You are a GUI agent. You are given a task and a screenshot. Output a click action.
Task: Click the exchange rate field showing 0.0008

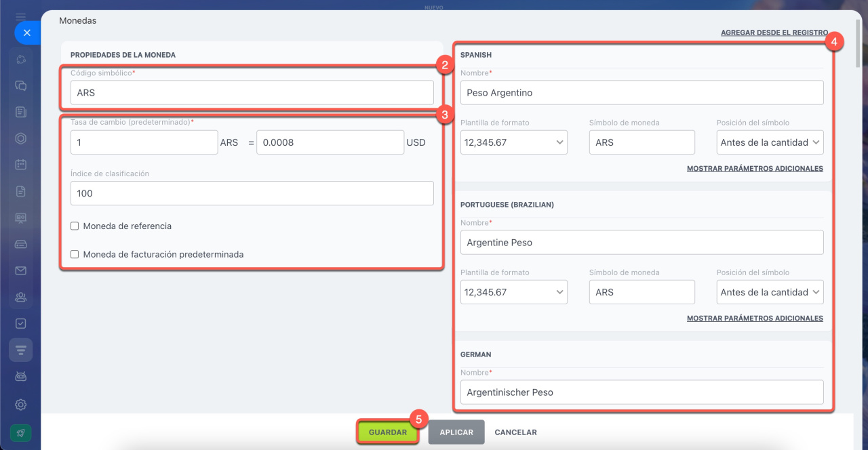coord(330,142)
